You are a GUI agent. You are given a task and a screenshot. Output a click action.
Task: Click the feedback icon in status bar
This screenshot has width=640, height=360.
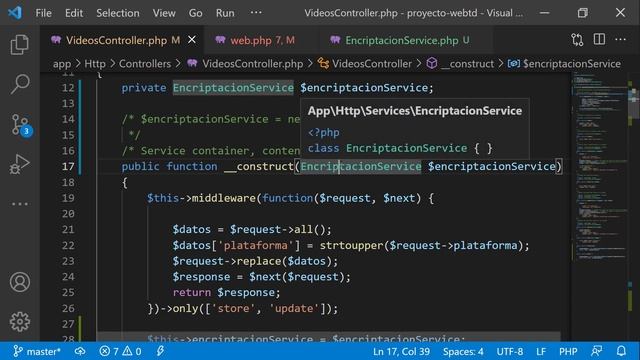coord(596,351)
